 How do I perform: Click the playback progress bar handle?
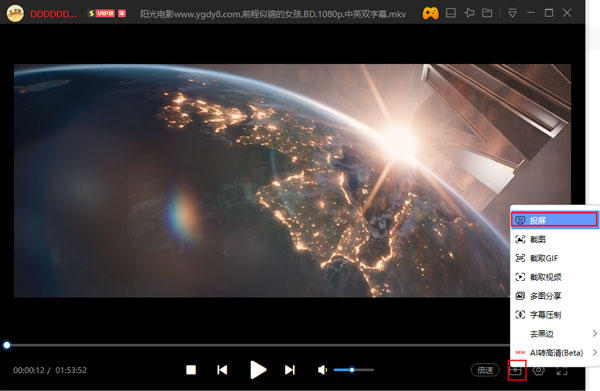pyautogui.click(x=7, y=345)
